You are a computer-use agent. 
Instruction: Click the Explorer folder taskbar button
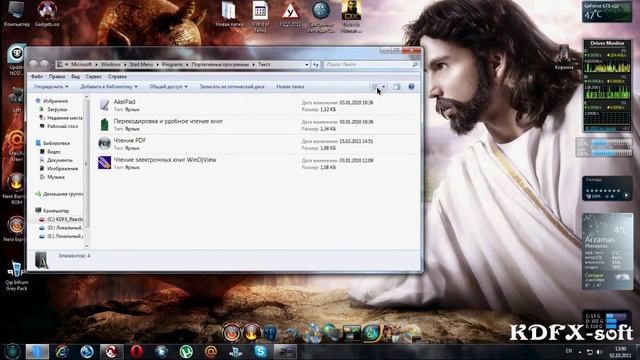[x=37, y=351]
